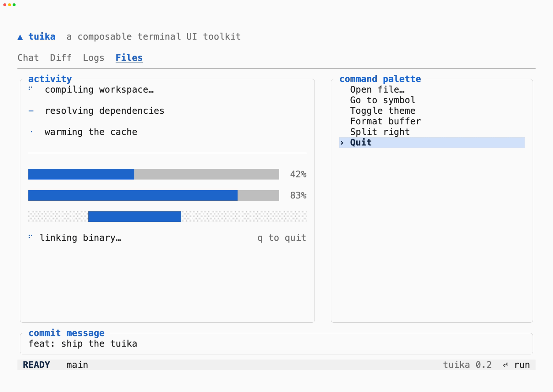Click the 'warming the cache' text
Viewport: 553px width, 392px height.
(x=91, y=132)
